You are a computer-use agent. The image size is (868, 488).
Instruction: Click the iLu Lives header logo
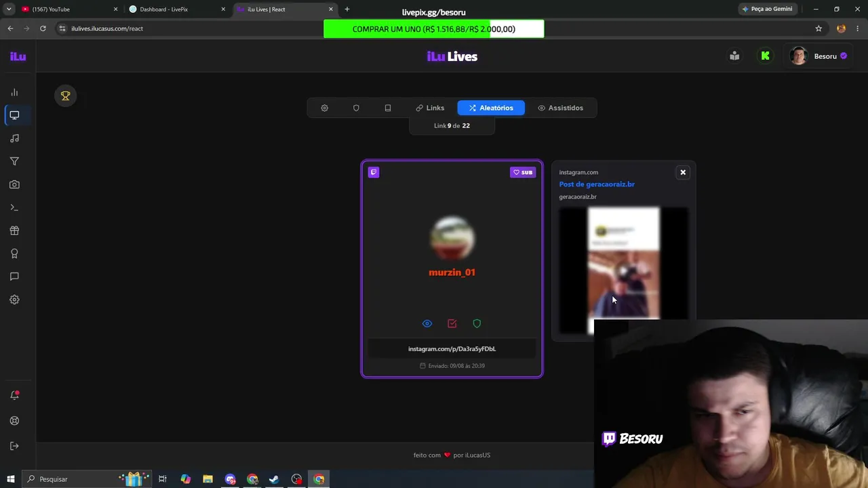click(452, 56)
